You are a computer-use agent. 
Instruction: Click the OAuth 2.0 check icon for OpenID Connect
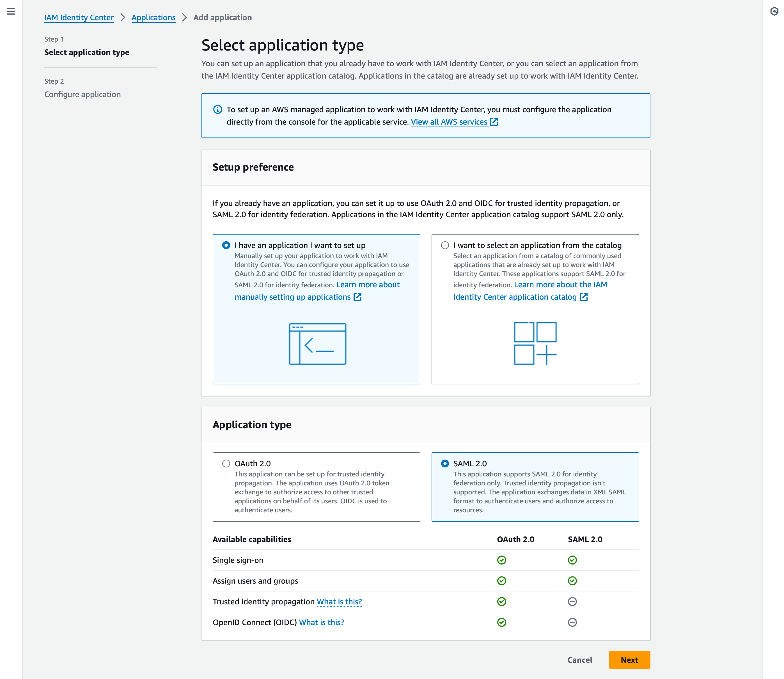click(x=502, y=623)
